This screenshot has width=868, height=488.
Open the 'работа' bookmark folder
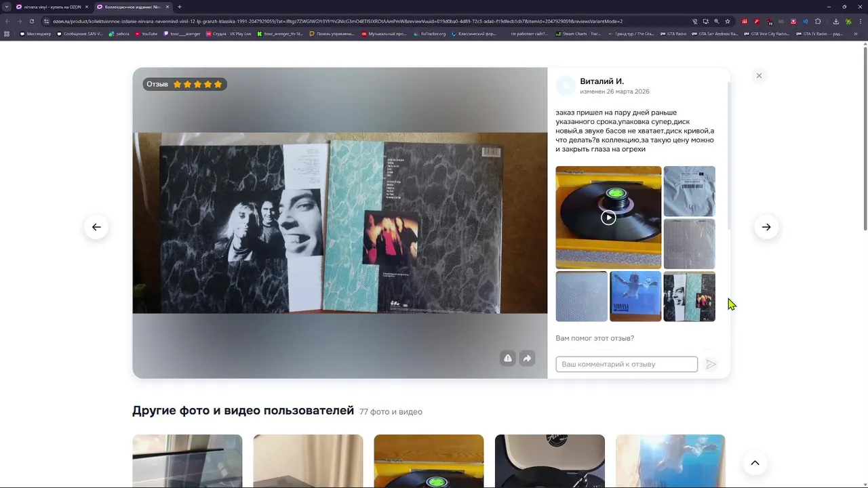coord(119,34)
